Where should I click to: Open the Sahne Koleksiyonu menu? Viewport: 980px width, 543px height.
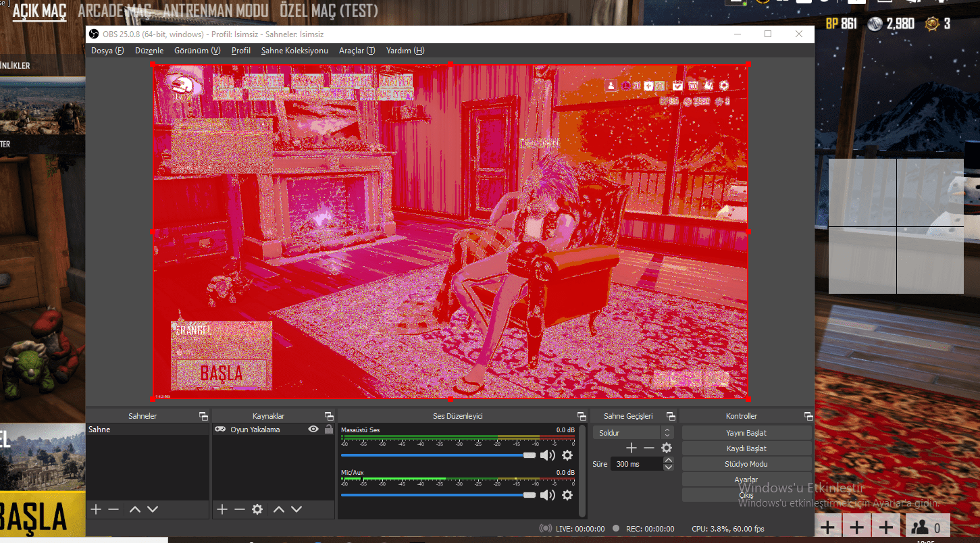click(x=294, y=51)
